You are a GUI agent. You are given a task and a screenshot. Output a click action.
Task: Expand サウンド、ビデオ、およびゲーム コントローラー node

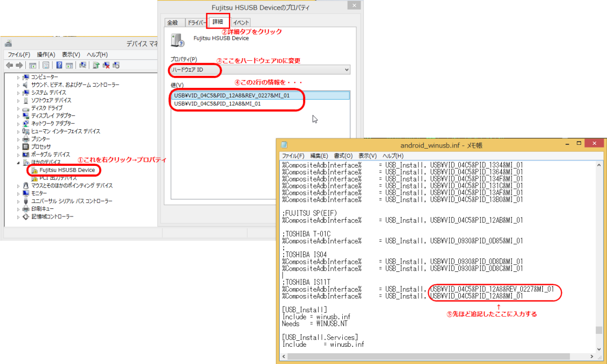pyautogui.click(x=18, y=85)
